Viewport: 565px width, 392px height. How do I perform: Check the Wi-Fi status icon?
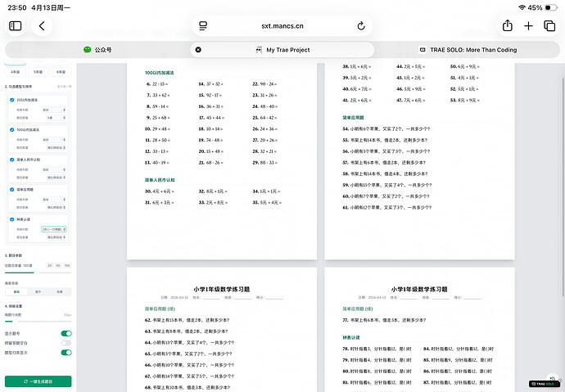point(522,7)
